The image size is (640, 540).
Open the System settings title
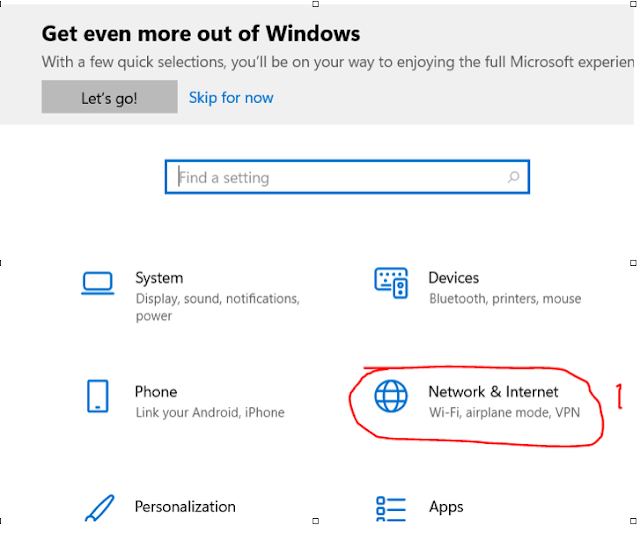(159, 278)
